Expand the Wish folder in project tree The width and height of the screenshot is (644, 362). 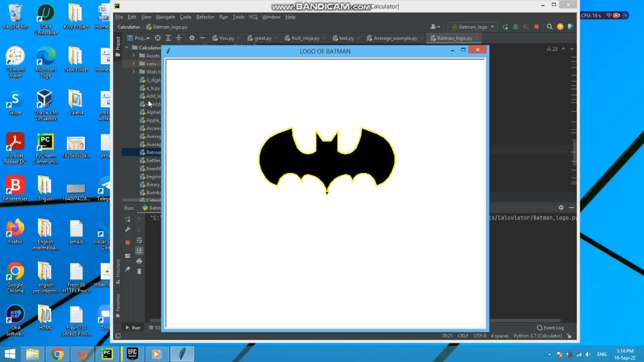134,72
